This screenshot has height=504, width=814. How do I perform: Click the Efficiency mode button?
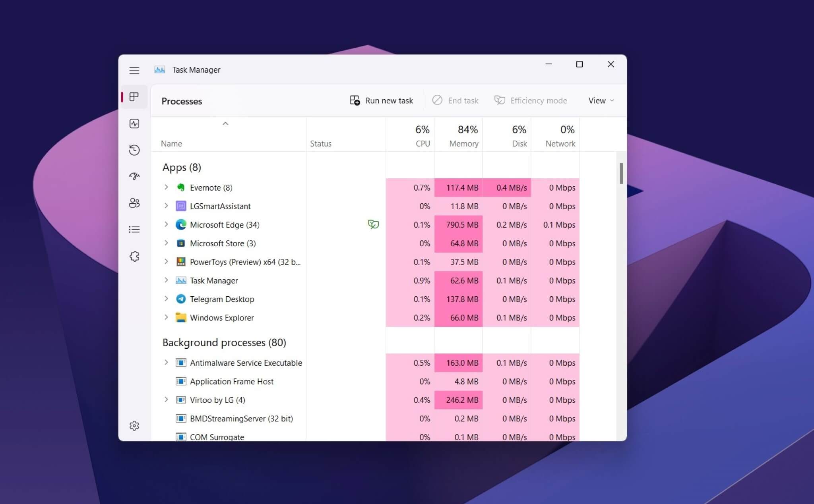531,100
